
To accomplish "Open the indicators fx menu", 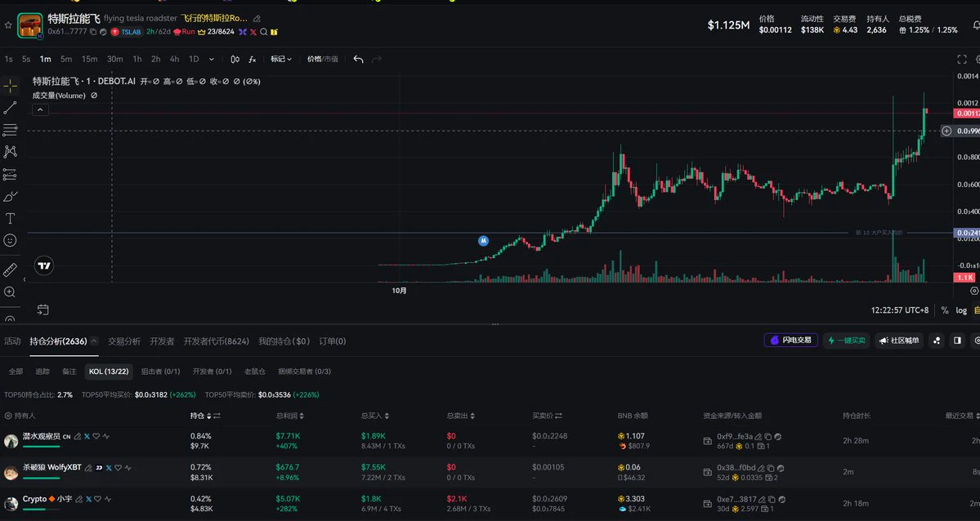I will pos(252,60).
